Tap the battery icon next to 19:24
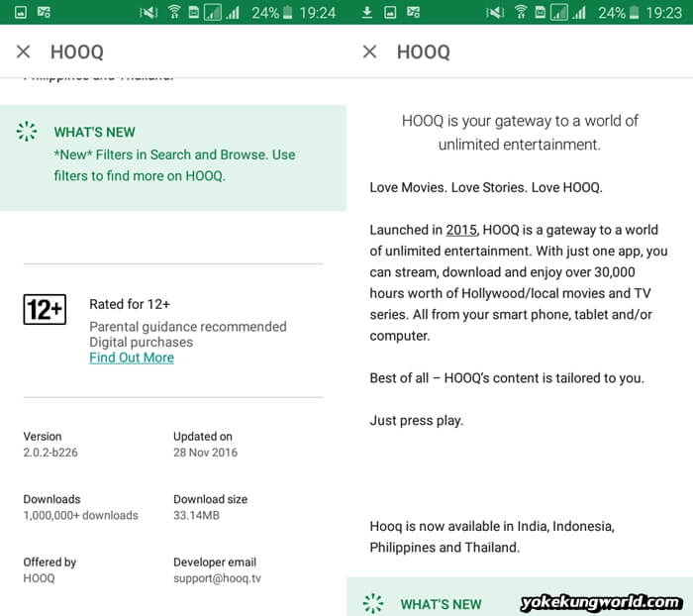This screenshot has height=616, width=693. coord(289,13)
